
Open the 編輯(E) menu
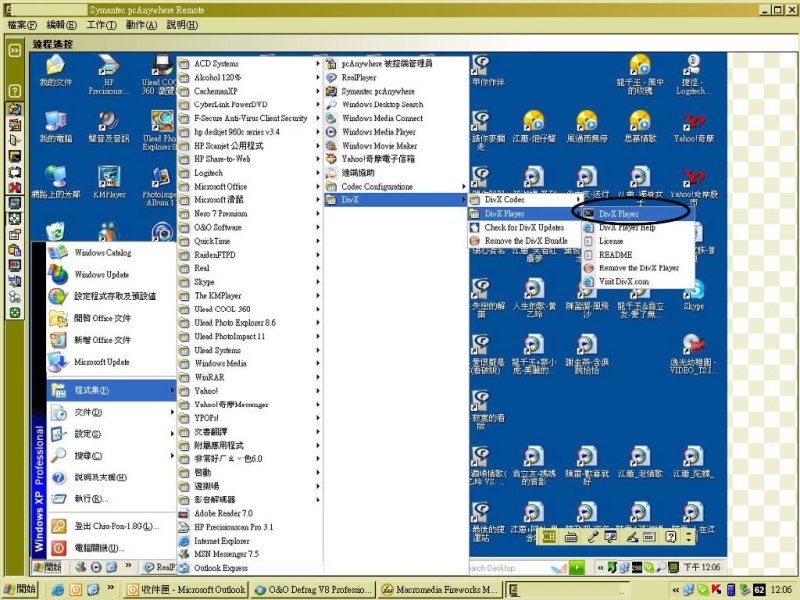pos(61,25)
